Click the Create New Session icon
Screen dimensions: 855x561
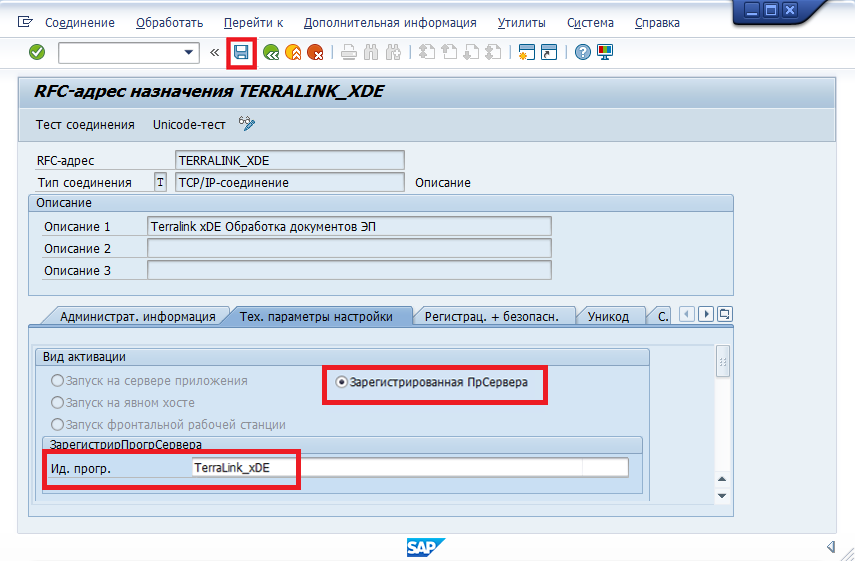pos(526,53)
